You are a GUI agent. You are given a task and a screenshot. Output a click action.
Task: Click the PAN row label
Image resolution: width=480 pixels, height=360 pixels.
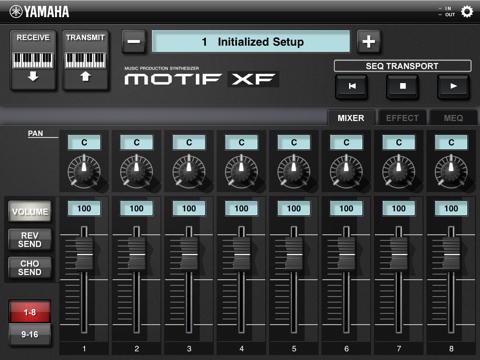pos(35,133)
